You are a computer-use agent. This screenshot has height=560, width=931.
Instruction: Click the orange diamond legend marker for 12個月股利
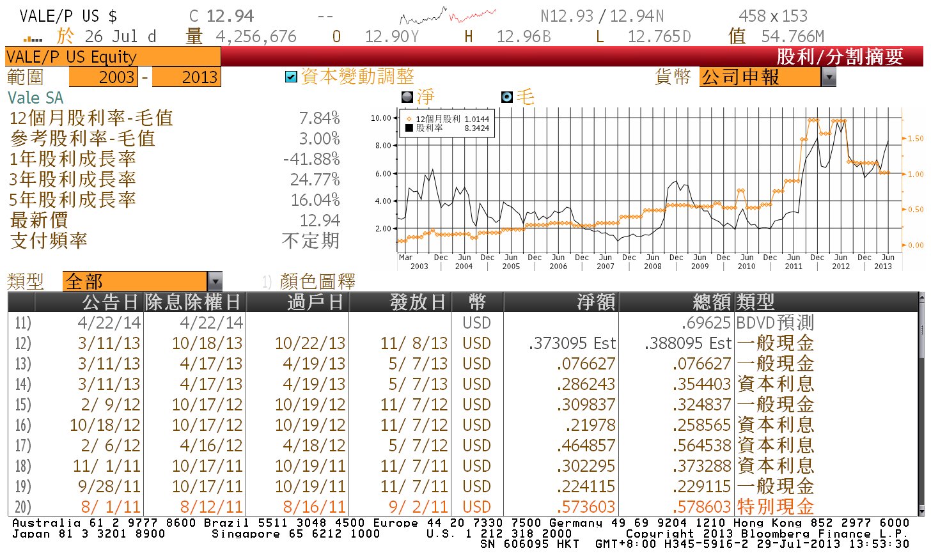[408, 118]
